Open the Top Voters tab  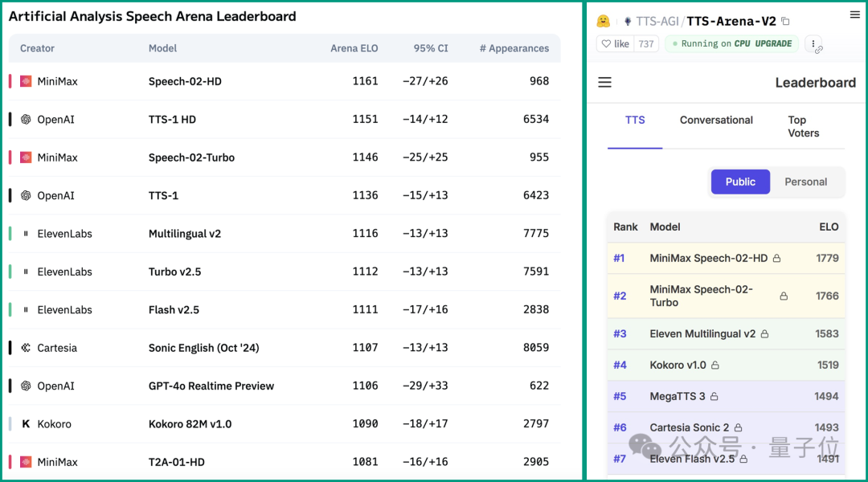tap(803, 127)
